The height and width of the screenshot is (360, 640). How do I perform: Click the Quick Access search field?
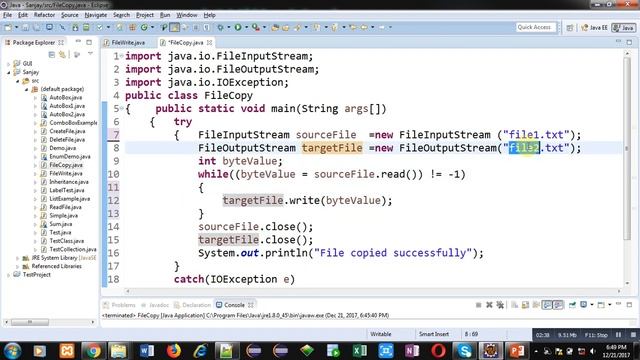pos(536,27)
